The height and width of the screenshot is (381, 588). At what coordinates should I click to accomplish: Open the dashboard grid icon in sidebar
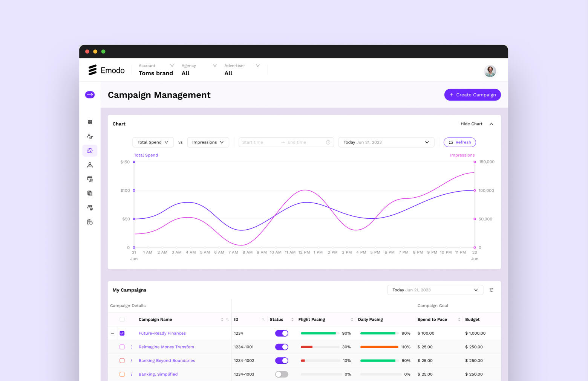pos(90,122)
